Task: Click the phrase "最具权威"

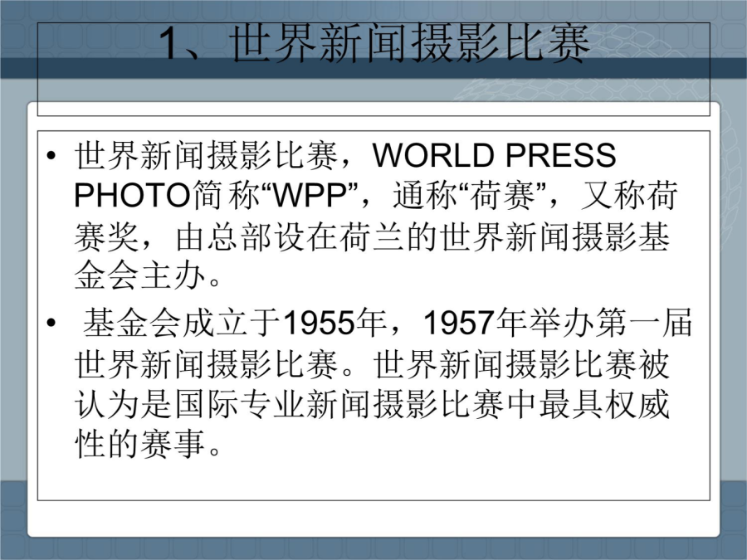Action: tap(604, 405)
